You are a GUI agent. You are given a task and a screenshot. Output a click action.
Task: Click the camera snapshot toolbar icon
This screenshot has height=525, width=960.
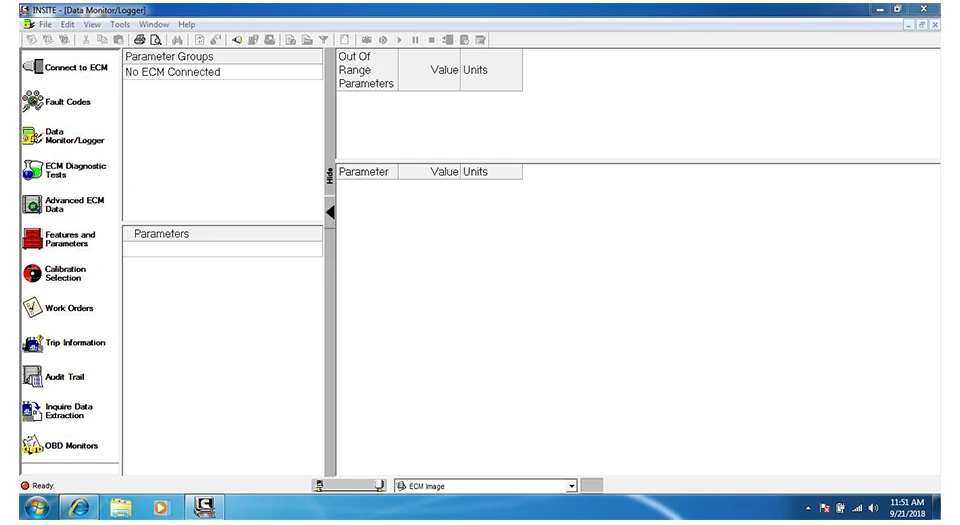(366, 40)
